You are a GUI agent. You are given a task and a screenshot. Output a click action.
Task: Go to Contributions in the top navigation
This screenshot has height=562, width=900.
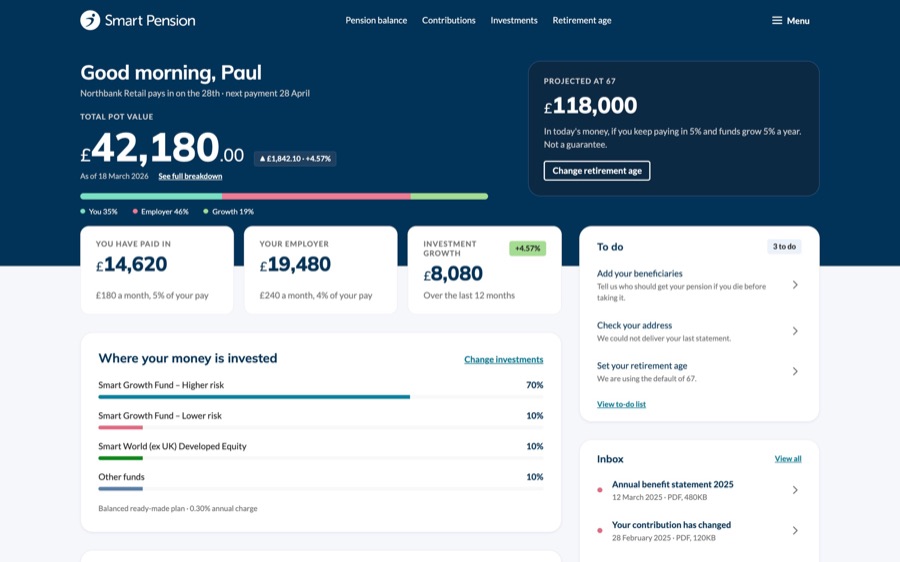click(448, 20)
